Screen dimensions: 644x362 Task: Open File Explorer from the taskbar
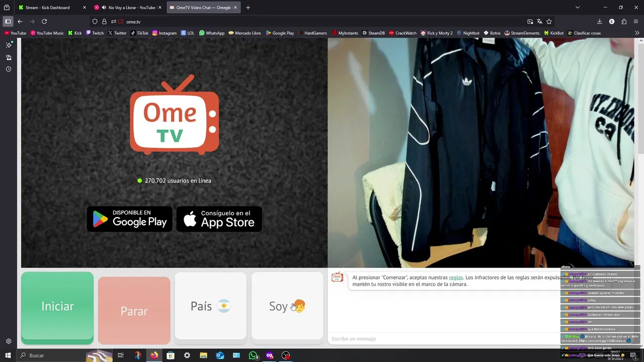tap(203, 355)
